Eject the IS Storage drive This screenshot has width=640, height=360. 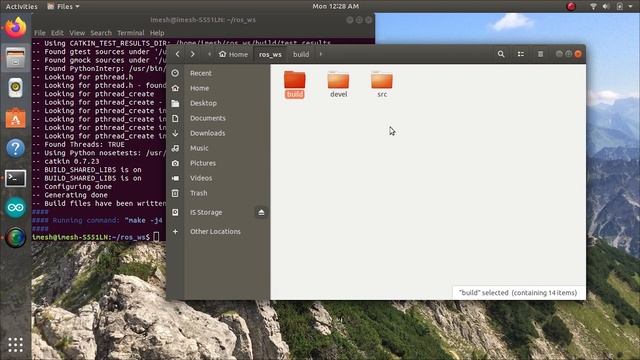click(x=261, y=212)
